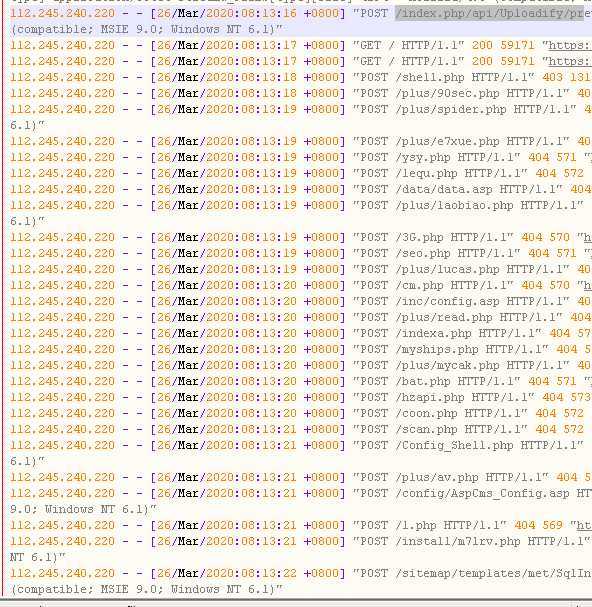The image size is (592, 607).
Task: Select the wrapped '9.0; Windows NT 6.1)' line
Action: [83, 509]
